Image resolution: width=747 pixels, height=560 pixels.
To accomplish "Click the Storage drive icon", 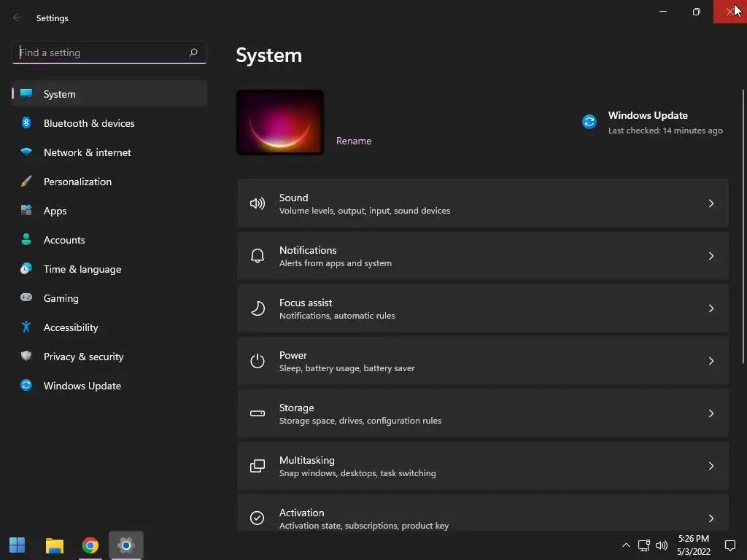I will [x=258, y=413].
